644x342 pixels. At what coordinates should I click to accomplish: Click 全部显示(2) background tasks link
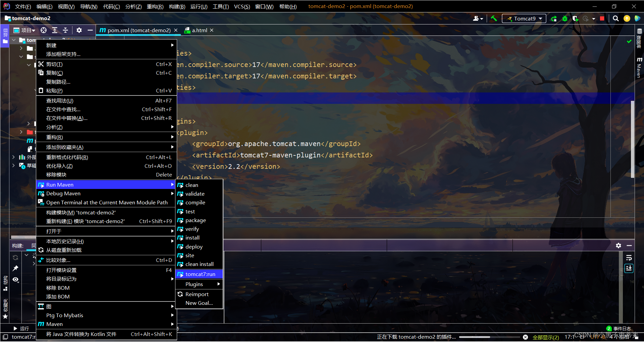(546, 337)
